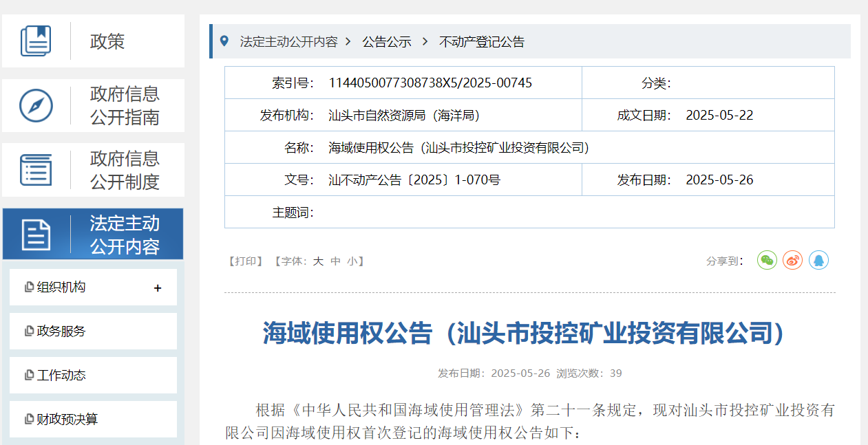
Task: Open the 政务服务 menu item
Action: pos(61,332)
